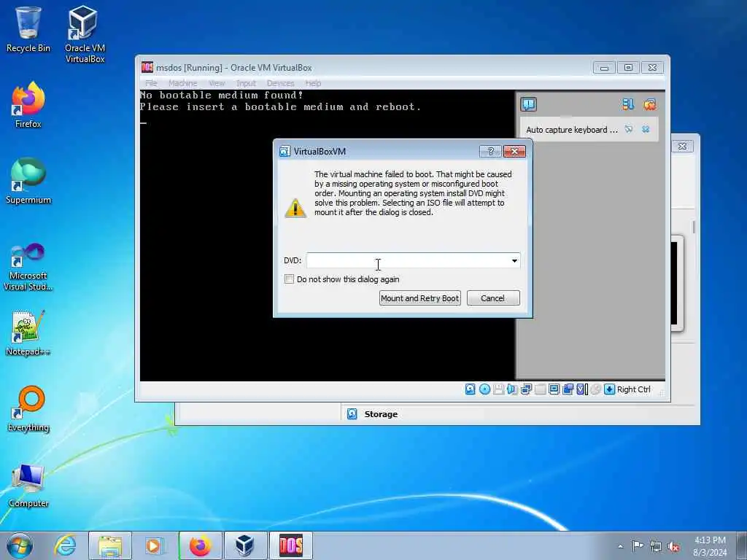The height and width of the screenshot is (560, 747).
Task: Expand the DVD combo box arrow
Action: click(x=514, y=260)
